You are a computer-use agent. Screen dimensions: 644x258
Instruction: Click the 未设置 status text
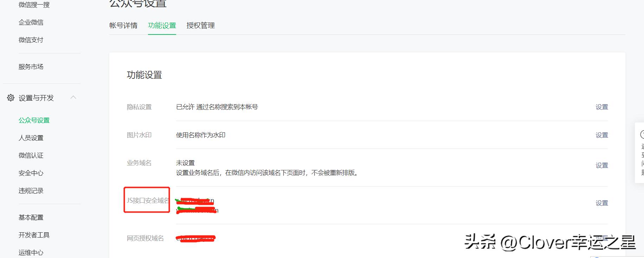pyautogui.click(x=185, y=163)
